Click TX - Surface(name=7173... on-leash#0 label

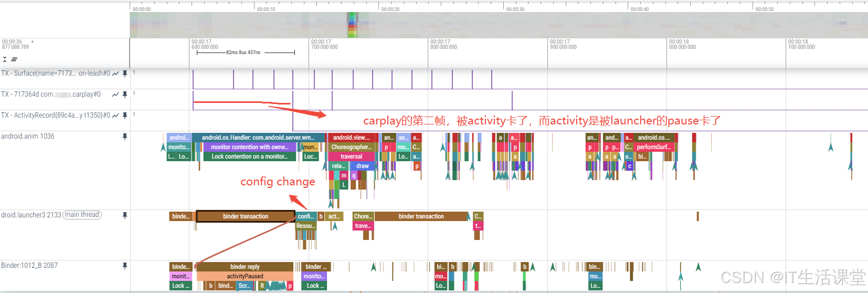click(56, 73)
